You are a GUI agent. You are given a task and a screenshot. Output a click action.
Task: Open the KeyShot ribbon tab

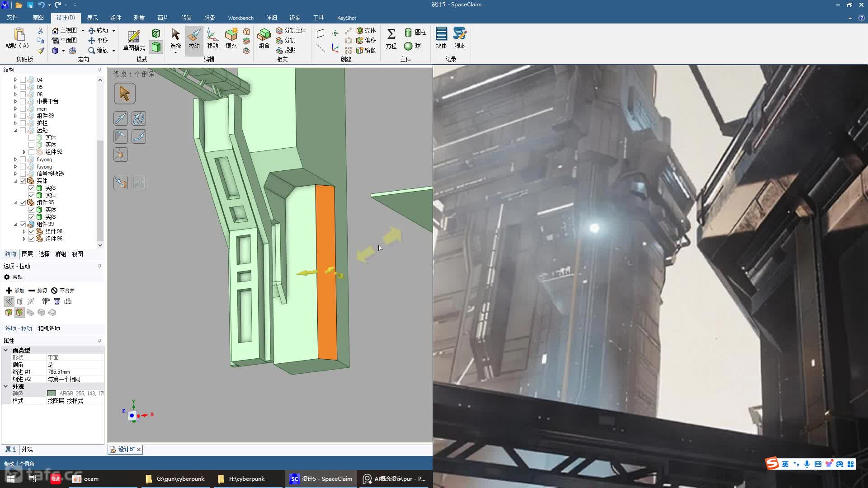click(346, 18)
